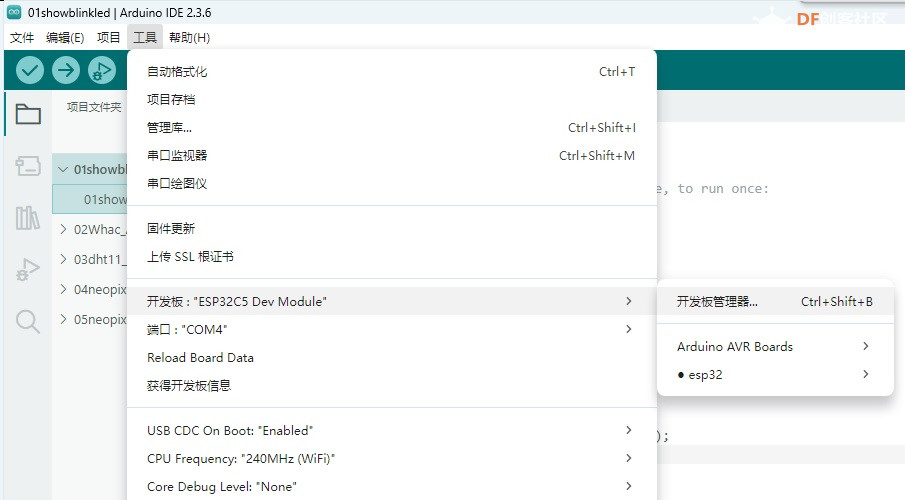The width and height of the screenshot is (905, 500).
Task: Open the Boards Manager sidebar icon
Action: point(28,166)
